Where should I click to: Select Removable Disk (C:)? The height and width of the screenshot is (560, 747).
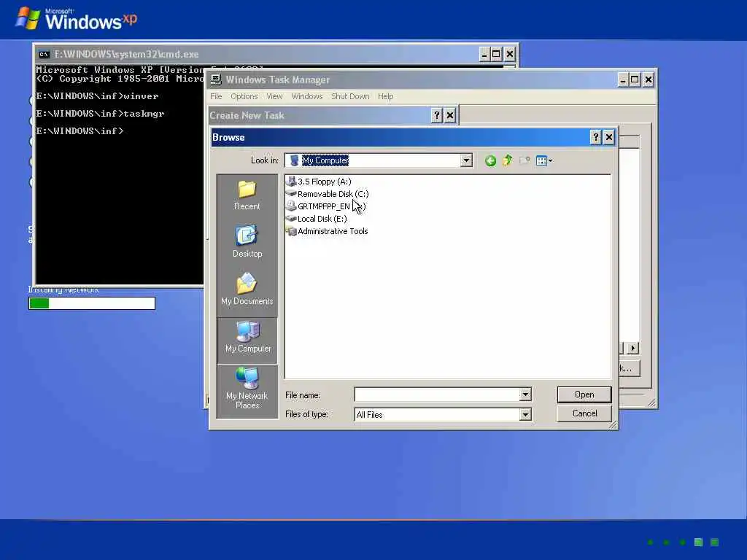point(328,194)
